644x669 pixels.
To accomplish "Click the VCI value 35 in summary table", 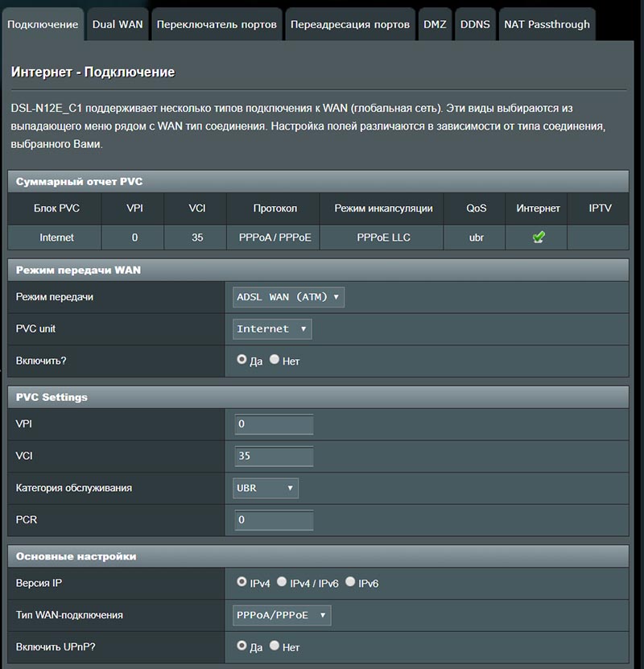I will coord(197,237).
